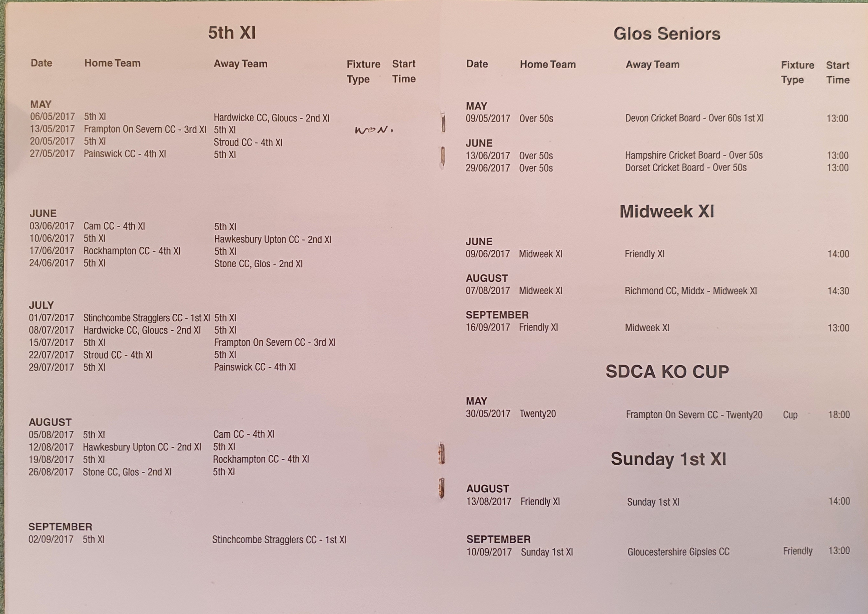Viewport: 868px width, 614px height.
Task: Click the "SDCA KO CUP" heading
Action: (x=667, y=372)
